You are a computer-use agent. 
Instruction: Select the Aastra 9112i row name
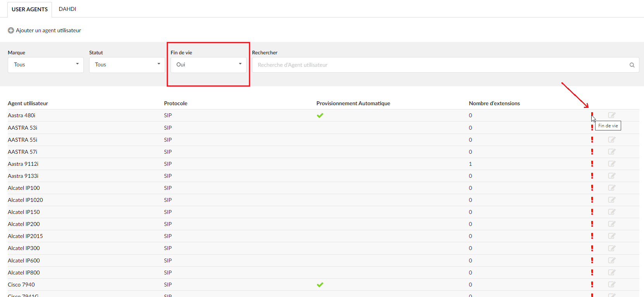23,164
